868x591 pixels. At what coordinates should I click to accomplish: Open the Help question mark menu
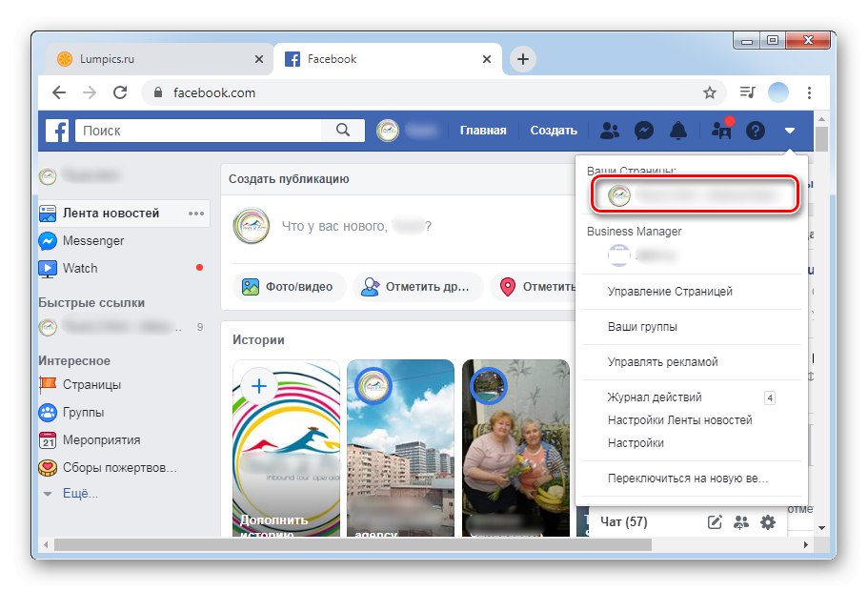pos(755,130)
